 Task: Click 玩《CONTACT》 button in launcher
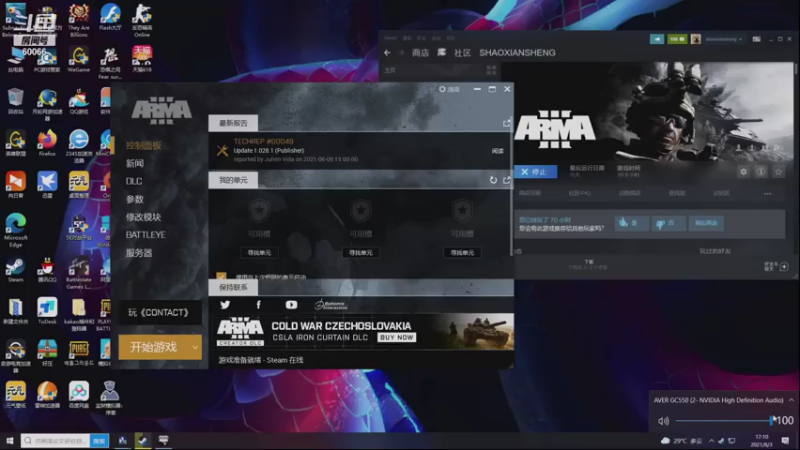point(160,312)
